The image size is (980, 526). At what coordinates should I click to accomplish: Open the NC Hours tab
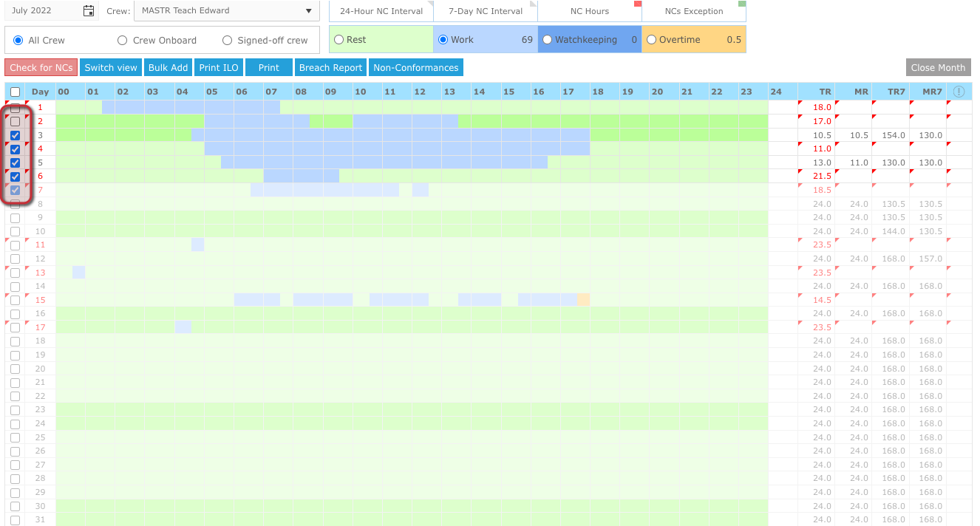tap(590, 11)
